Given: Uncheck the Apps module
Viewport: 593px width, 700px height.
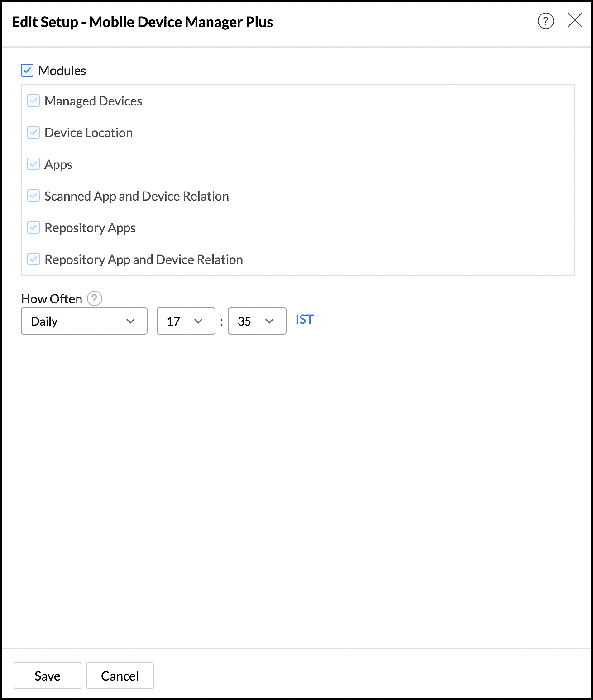Looking at the screenshot, I should click(x=33, y=164).
